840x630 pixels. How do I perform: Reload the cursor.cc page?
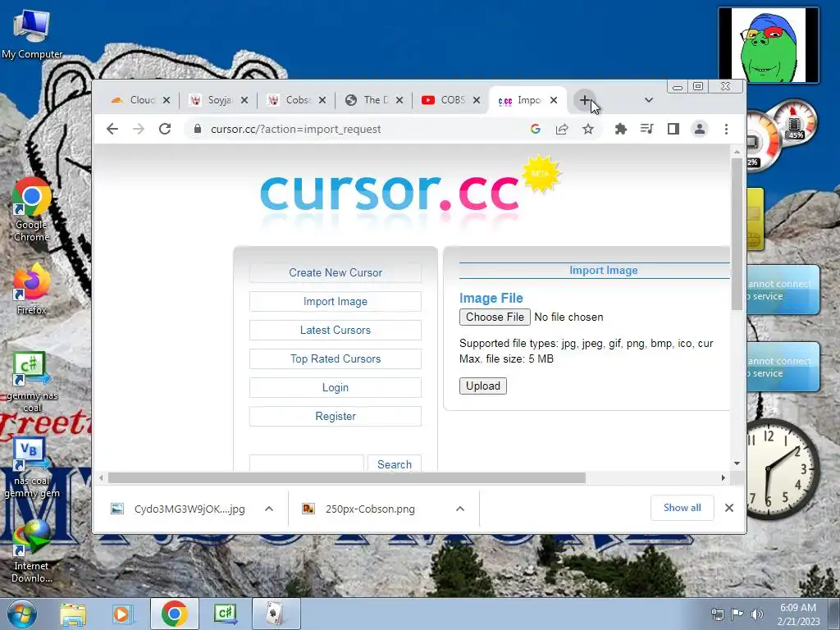click(164, 129)
